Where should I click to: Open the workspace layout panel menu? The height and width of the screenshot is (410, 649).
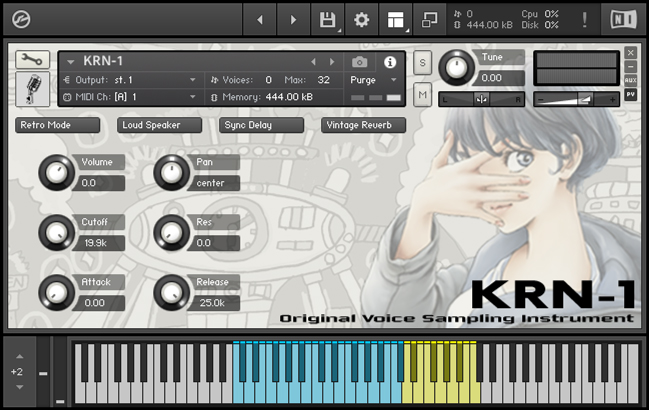[x=395, y=19]
